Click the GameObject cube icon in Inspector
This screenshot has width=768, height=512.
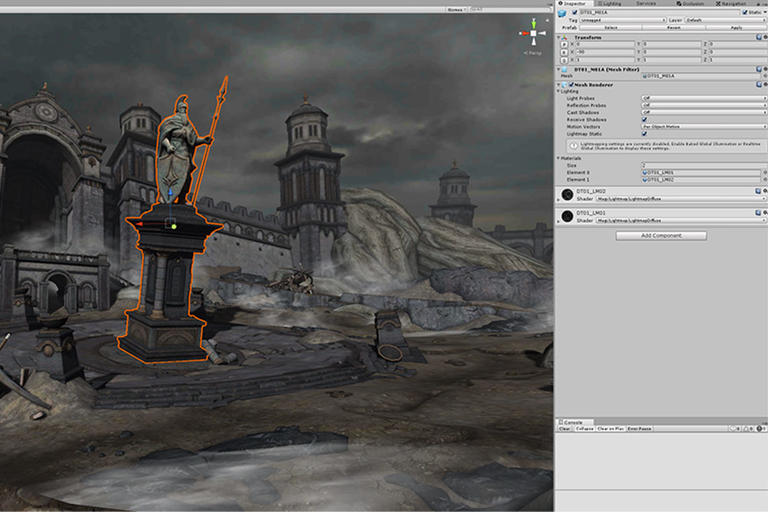(x=562, y=13)
